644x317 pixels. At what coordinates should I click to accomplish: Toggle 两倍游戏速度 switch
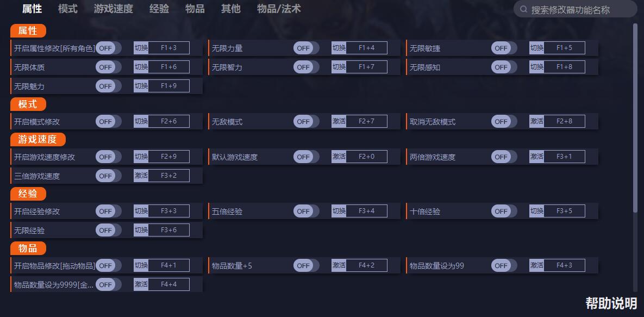504,157
